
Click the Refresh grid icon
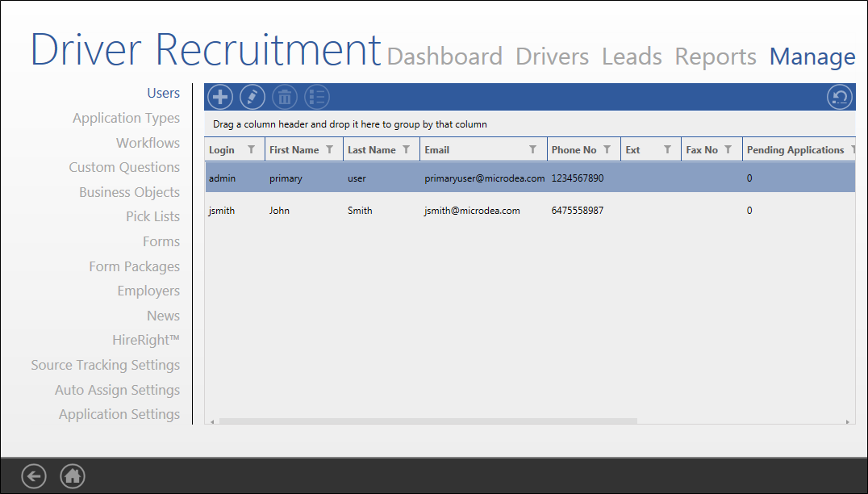click(839, 96)
